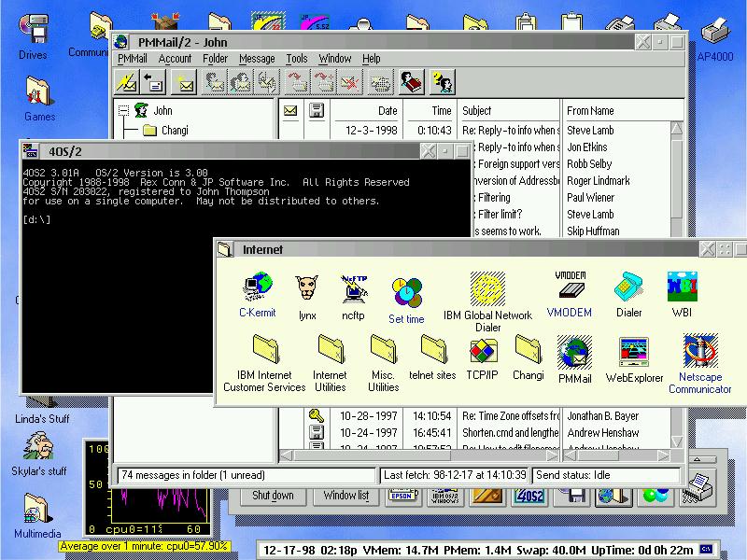The height and width of the screenshot is (560, 747).
Task: Select the Changi folder in PMMail tree
Action: click(x=165, y=130)
